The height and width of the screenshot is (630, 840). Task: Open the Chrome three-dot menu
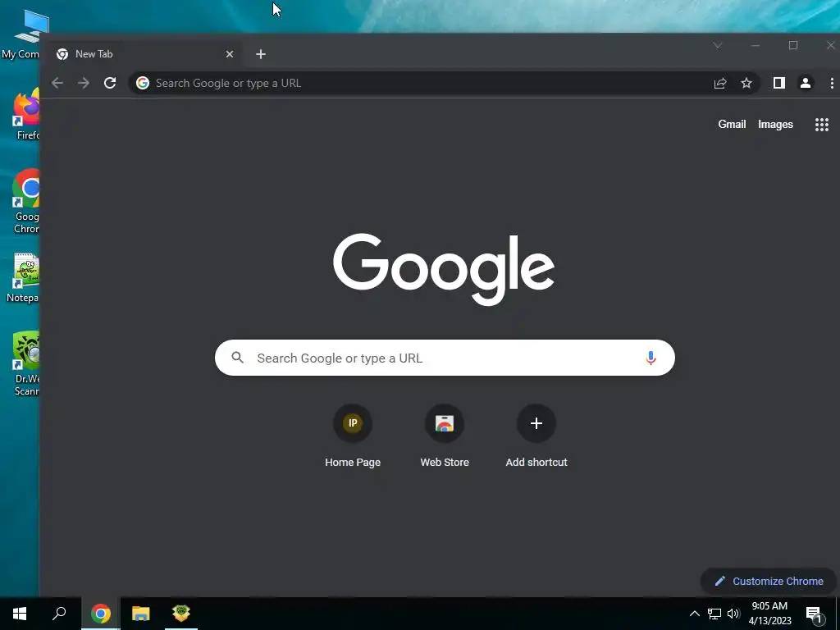pyautogui.click(x=832, y=83)
